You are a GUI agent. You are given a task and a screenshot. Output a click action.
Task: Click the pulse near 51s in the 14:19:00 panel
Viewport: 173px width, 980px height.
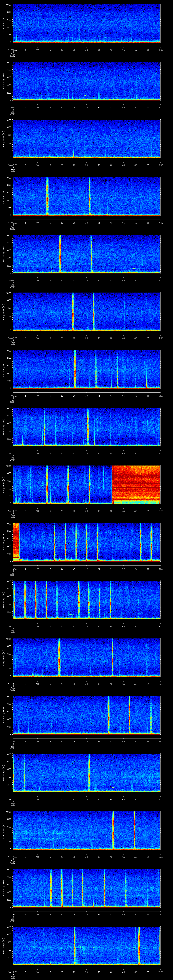click(139, 945)
